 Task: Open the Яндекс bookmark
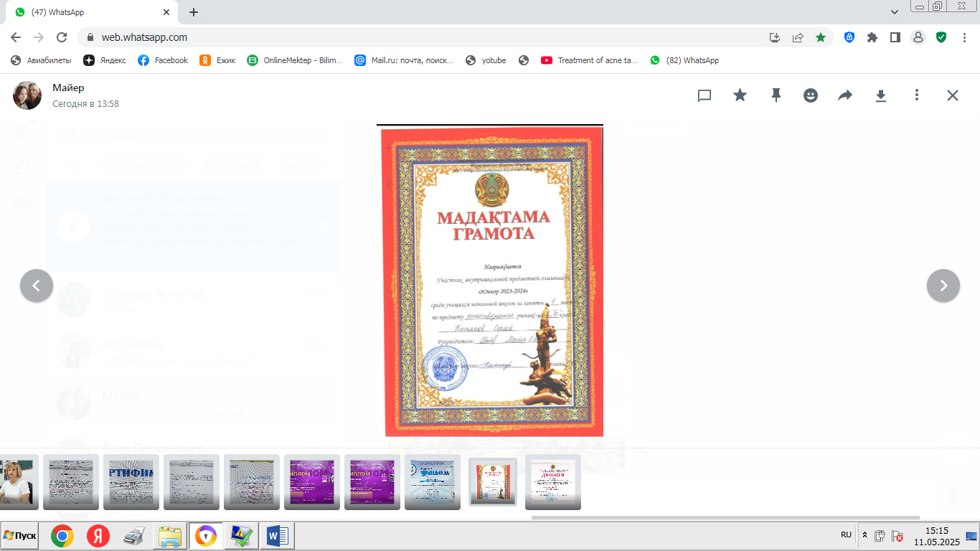point(105,60)
